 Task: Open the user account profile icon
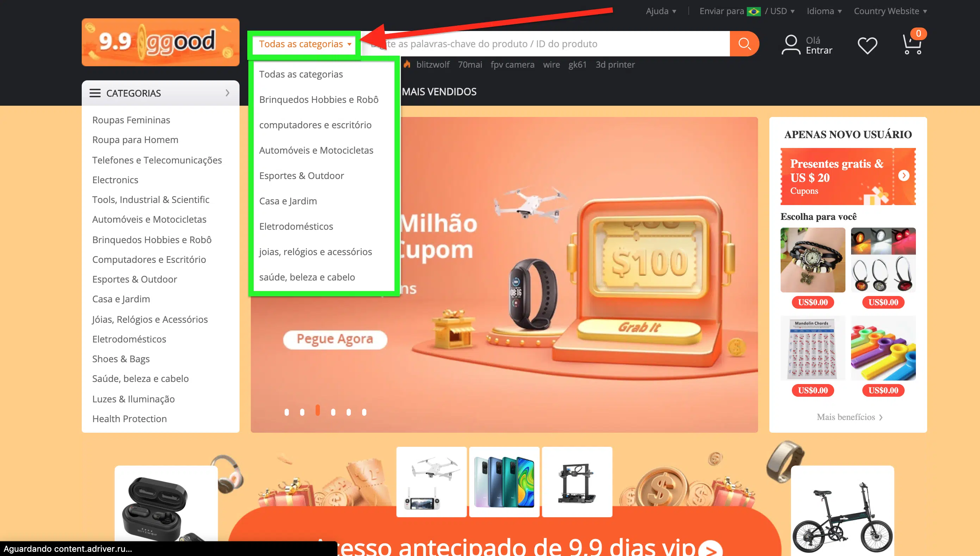[790, 45]
